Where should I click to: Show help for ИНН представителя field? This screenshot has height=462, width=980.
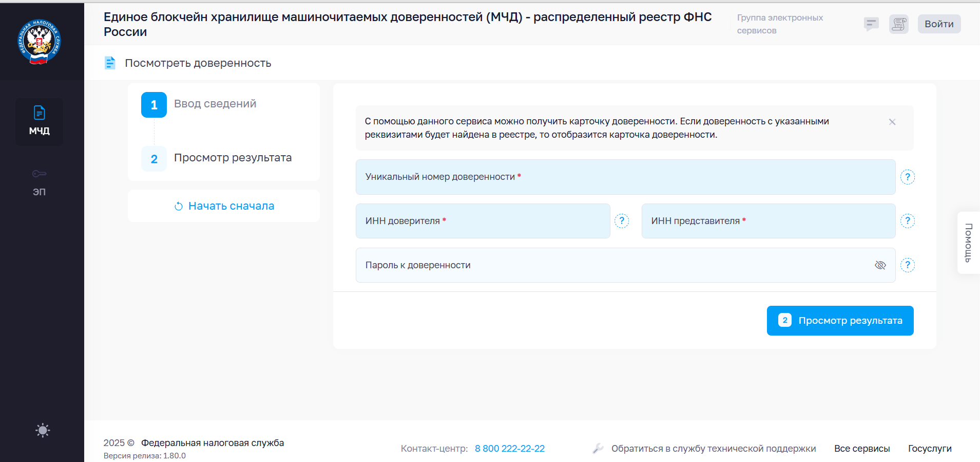pos(908,221)
